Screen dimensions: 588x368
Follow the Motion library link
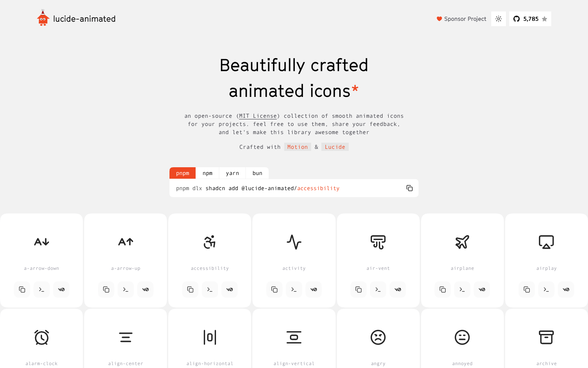pos(297,147)
